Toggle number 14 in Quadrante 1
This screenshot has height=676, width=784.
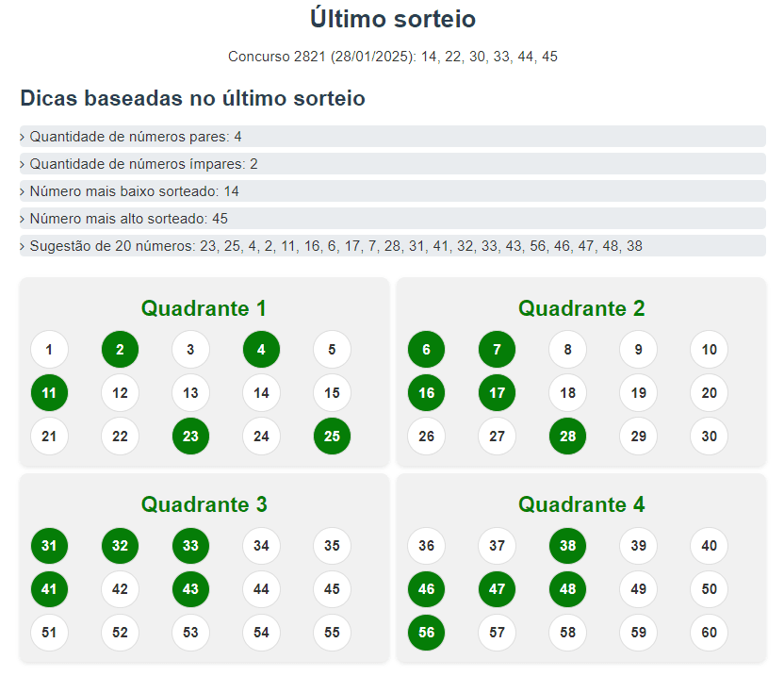pyautogui.click(x=261, y=393)
